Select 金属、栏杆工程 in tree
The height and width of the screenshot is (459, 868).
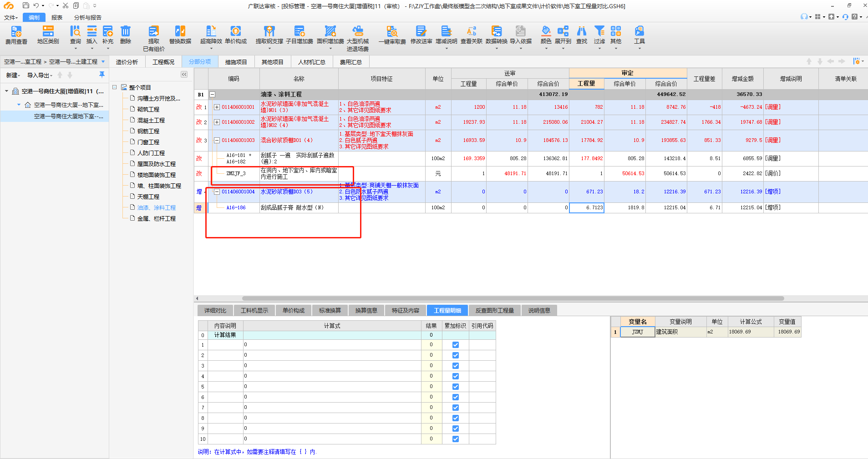157,219
